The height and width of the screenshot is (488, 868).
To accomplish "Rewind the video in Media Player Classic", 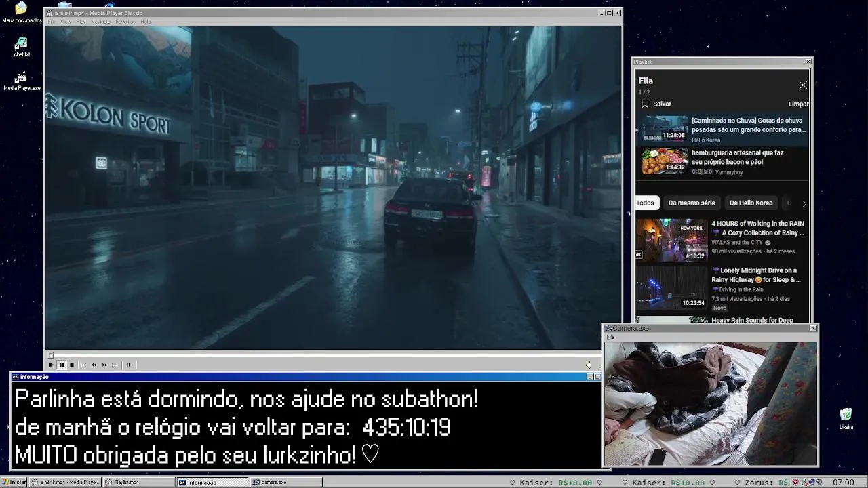I will [94, 365].
